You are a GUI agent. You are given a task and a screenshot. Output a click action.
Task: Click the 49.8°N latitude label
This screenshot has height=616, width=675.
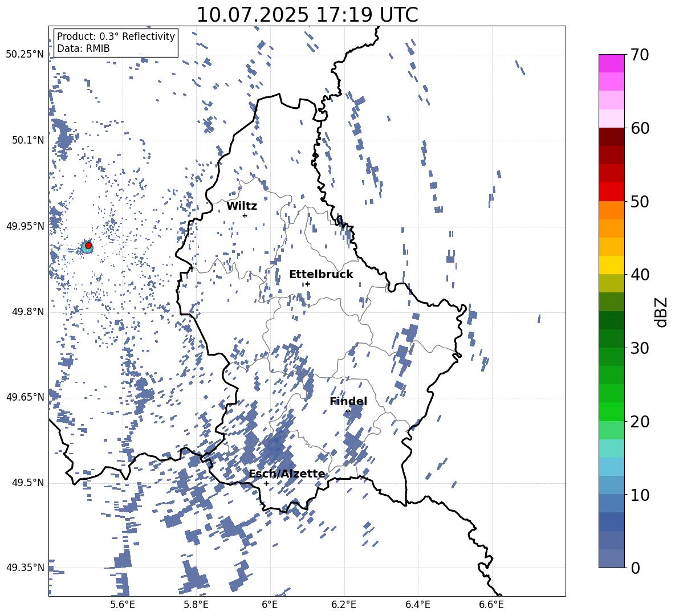tap(29, 312)
